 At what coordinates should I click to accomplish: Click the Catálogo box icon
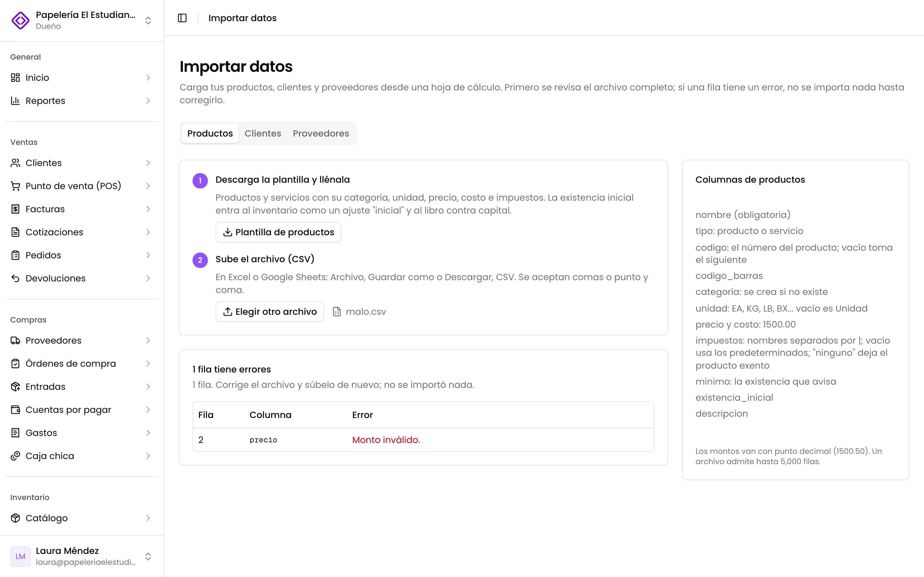coord(15,518)
